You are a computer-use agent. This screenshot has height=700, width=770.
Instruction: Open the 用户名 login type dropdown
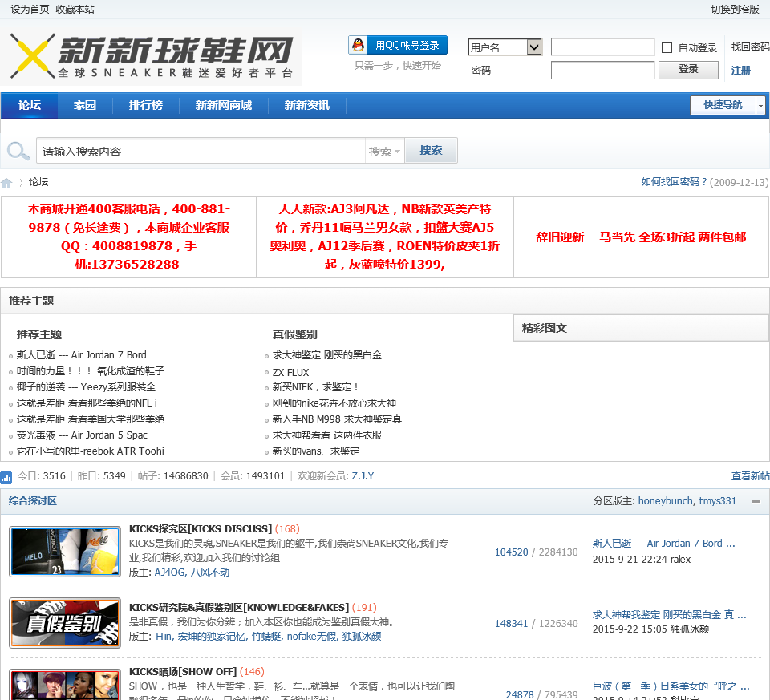pyautogui.click(x=534, y=47)
